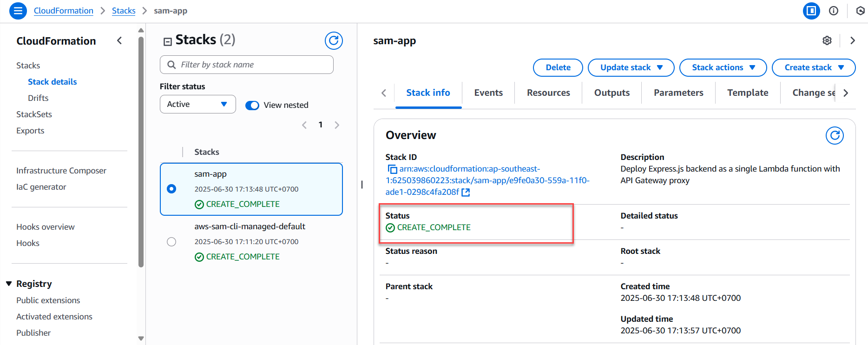Open Exports in side navigation

(30, 131)
